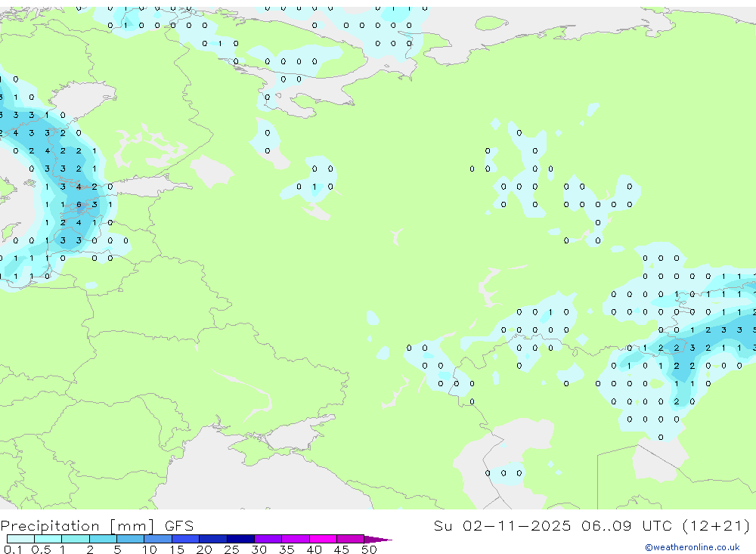
Task: Click the 'Precipitation [mm] GFS' title text
Action: pos(97,526)
